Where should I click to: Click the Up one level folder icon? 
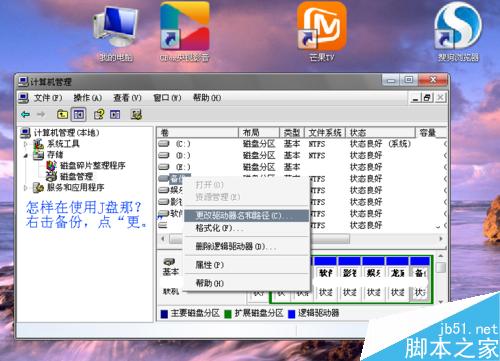click(x=62, y=115)
